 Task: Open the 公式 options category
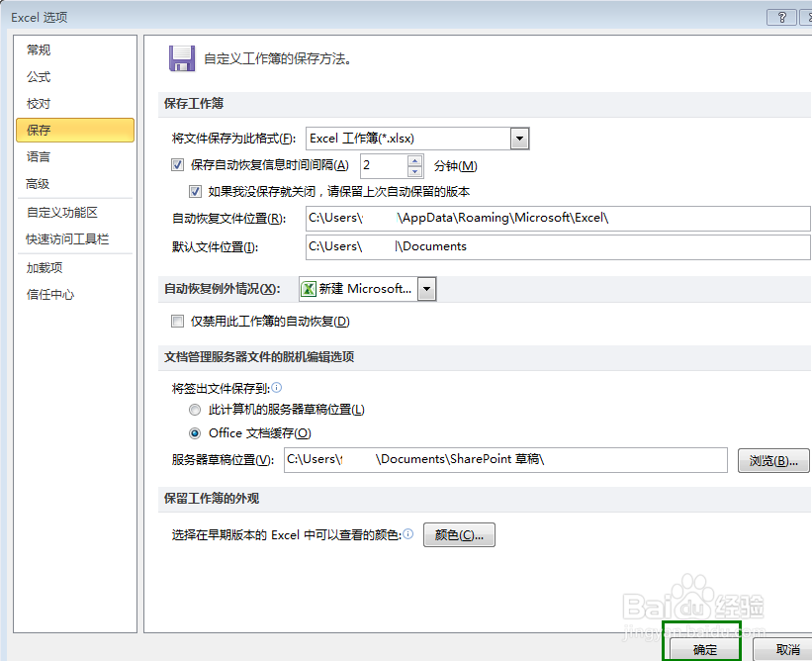click(39, 77)
